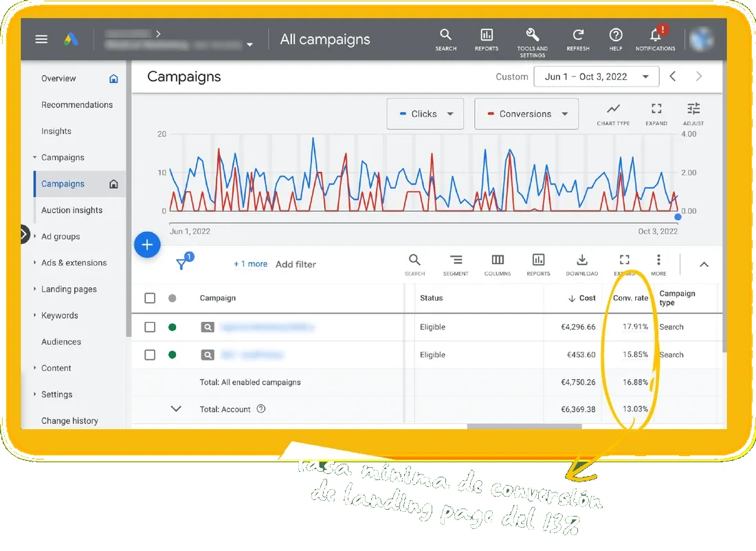756x551 pixels.
Task: Click the account profile avatar
Action: click(701, 39)
